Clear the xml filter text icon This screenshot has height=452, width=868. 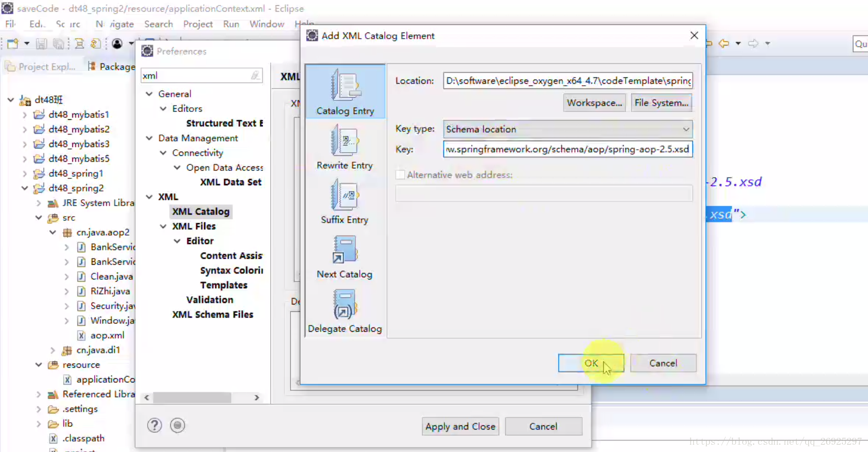click(255, 75)
